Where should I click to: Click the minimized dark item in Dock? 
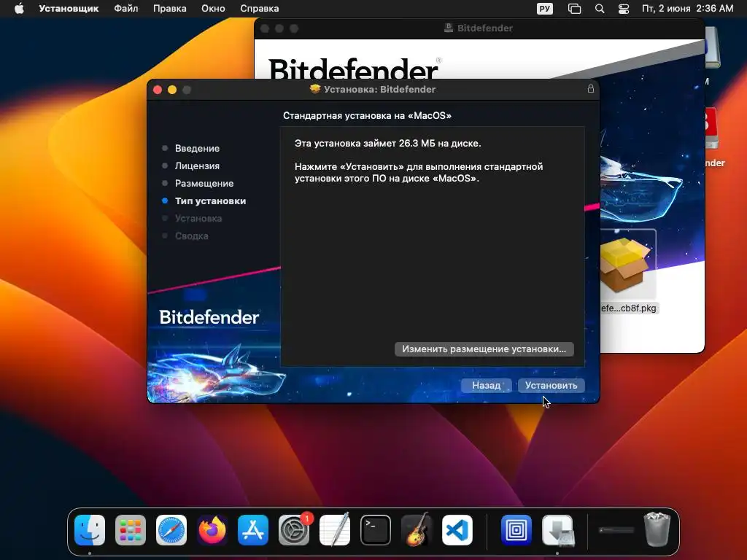(616, 530)
